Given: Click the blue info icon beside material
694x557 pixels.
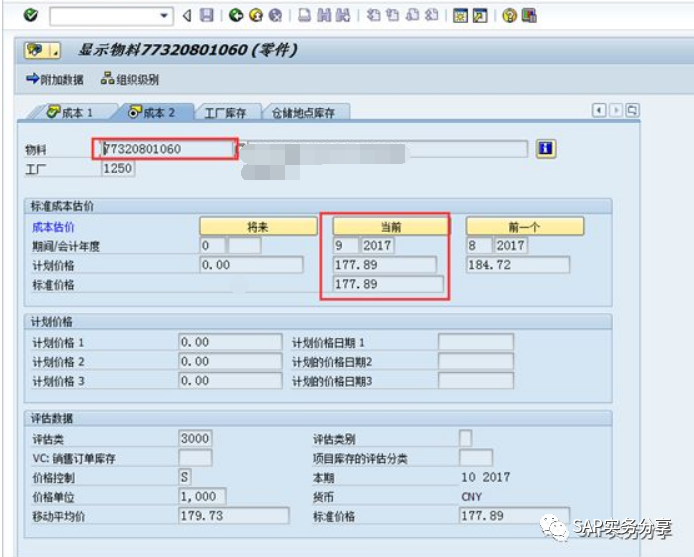Looking at the screenshot, I should coord(545,149).
